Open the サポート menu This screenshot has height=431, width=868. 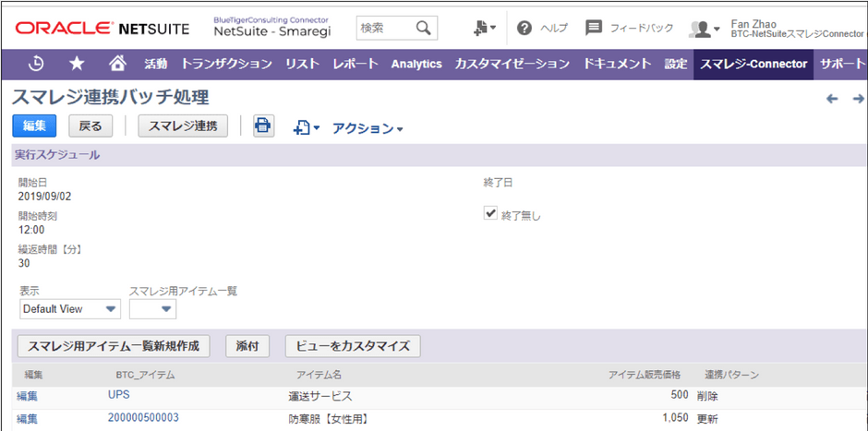point(842,65)
